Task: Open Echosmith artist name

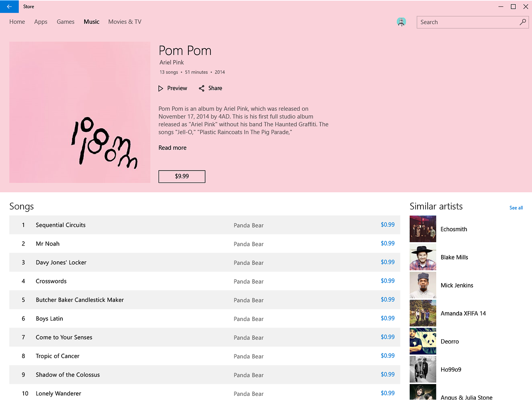Action: point(454,229)
